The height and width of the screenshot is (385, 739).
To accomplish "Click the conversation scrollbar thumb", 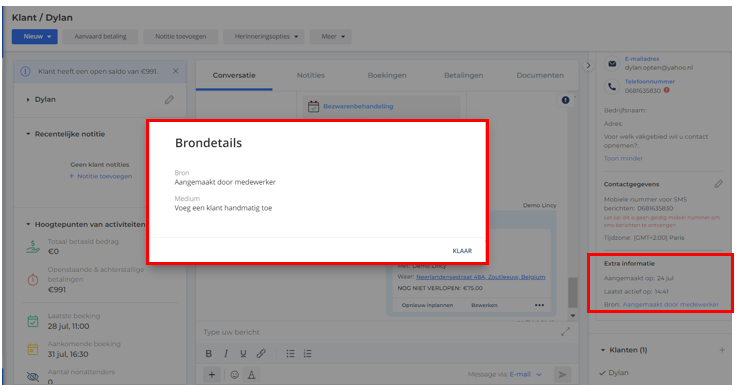I will click(573, 293).
